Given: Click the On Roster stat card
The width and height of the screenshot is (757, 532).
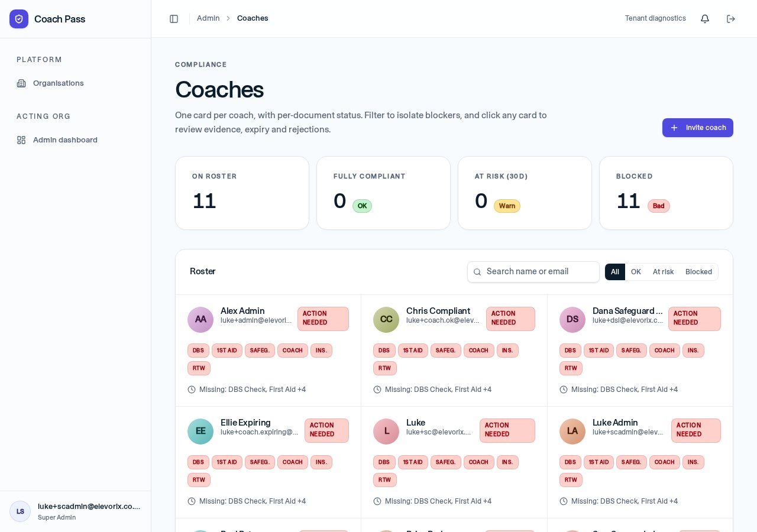Looking at the screenshot, I should pos(242,193).
